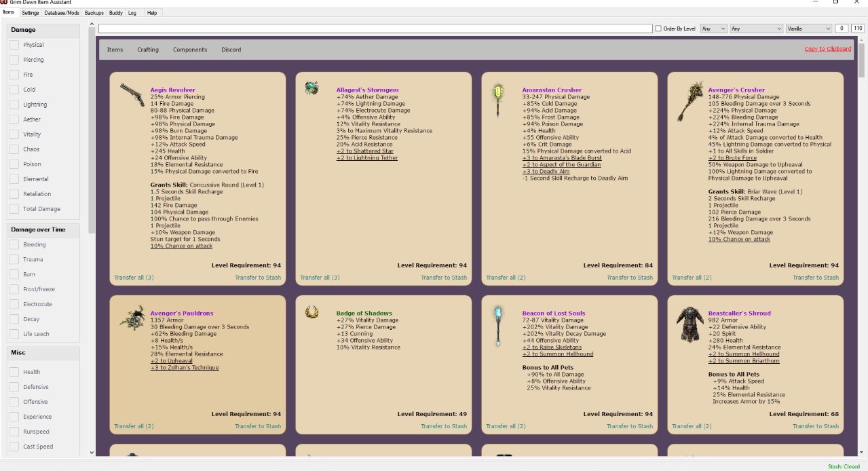Open the Settings tab
Image resolution: width=868 pixels, height=471 pixels.
(x=31, y=13)
